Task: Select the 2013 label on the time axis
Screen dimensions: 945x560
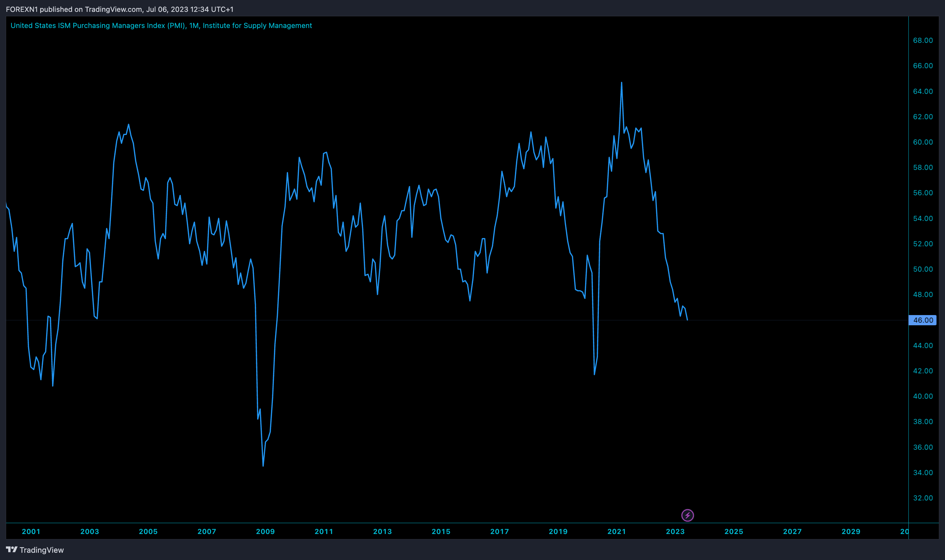Action: (x=382, y=531)
